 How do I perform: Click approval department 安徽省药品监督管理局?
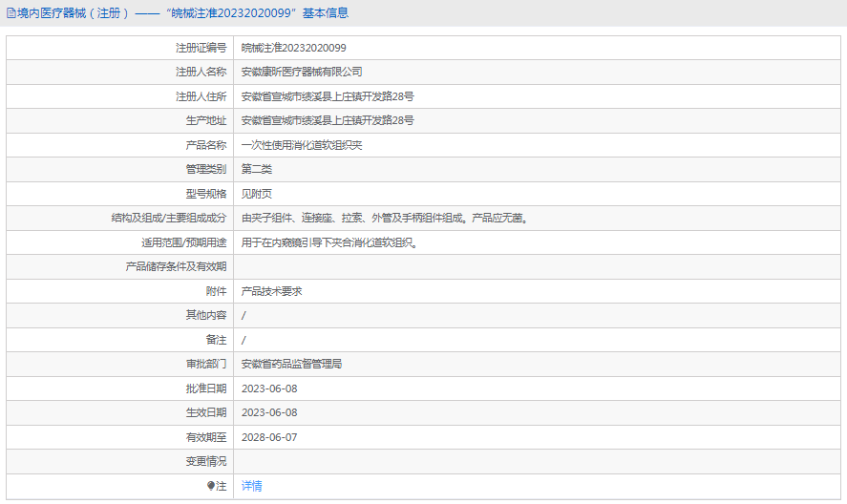coord(291,364)
